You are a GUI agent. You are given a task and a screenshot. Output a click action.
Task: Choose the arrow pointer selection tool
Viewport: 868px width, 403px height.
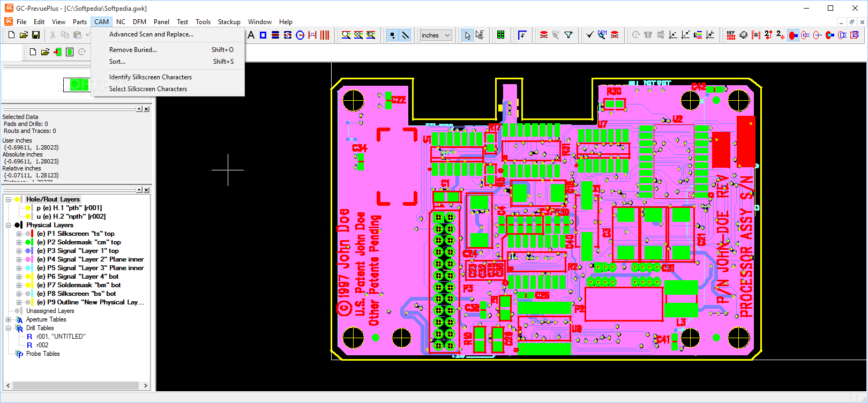point(468,35)
